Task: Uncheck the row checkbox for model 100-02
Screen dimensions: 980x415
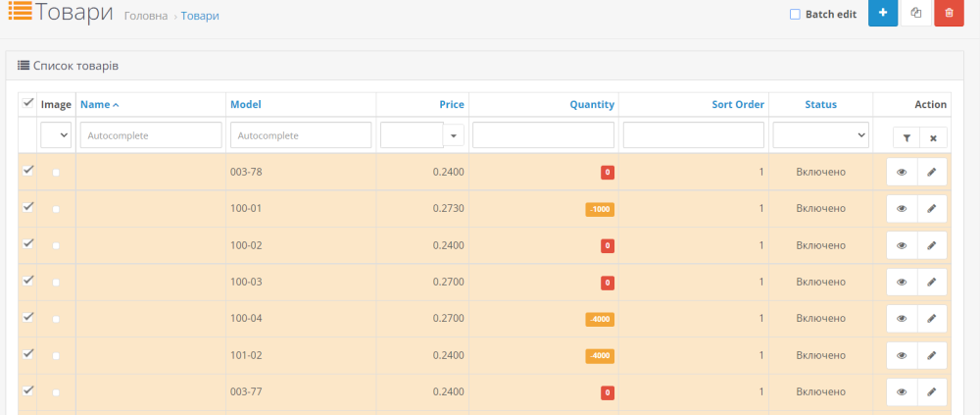Action: coord(27,243)
